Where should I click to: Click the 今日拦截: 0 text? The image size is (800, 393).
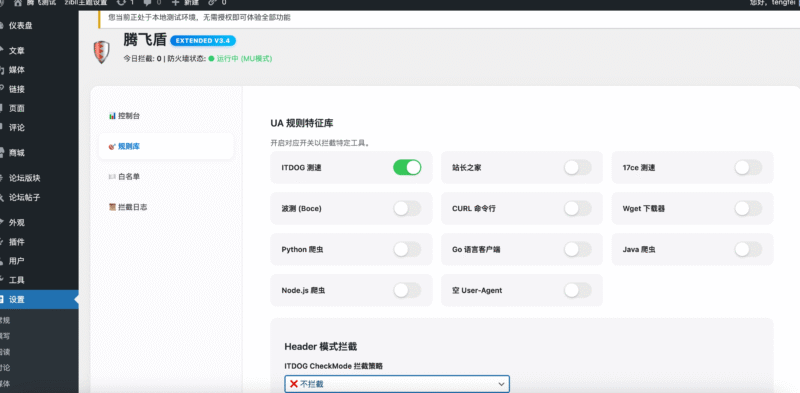[142, 59]
